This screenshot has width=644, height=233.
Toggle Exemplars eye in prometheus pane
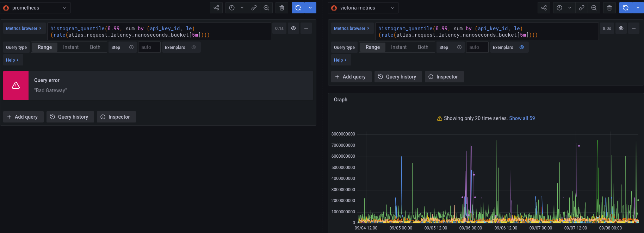[x=194, y=47]
